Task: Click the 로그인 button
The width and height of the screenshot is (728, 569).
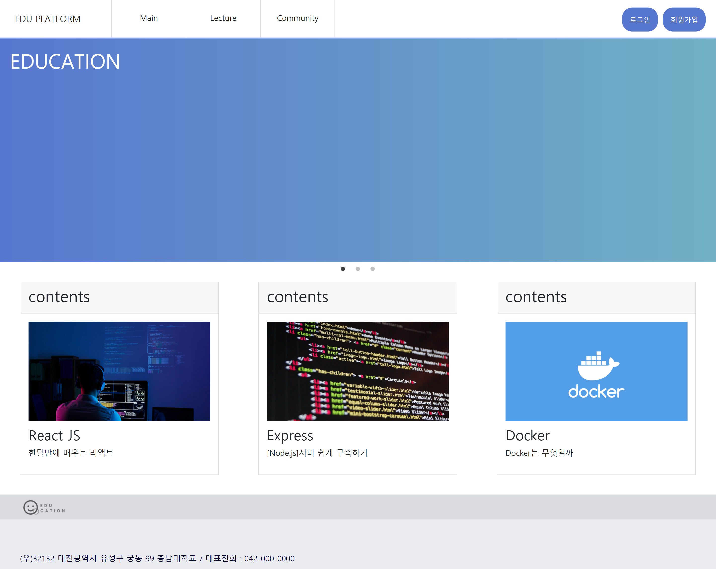Action: tap(640, 19)
